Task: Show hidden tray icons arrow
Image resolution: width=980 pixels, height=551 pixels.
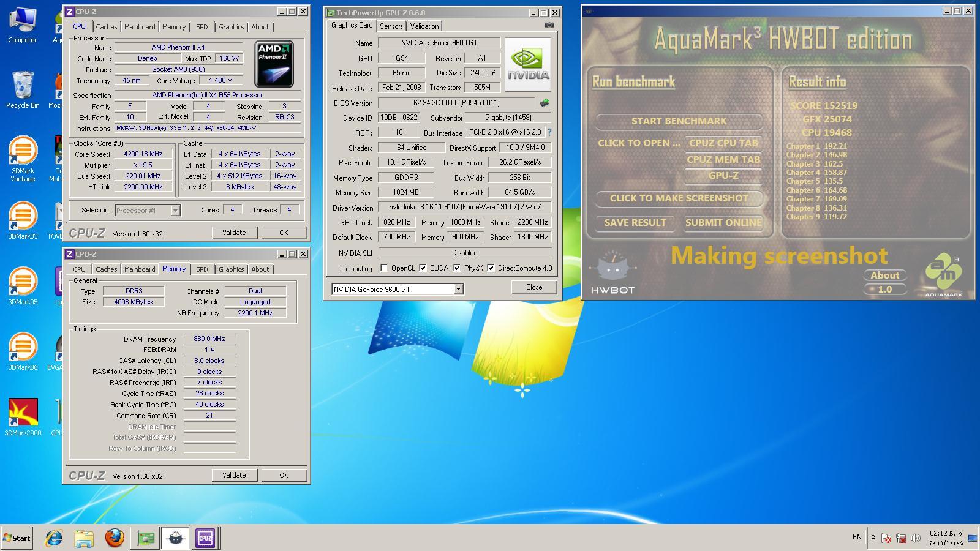Action: click(873, 538)
